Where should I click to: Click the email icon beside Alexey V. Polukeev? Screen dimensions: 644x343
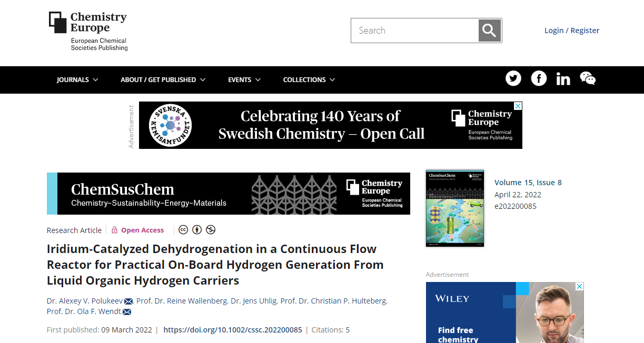click(128, 301)
